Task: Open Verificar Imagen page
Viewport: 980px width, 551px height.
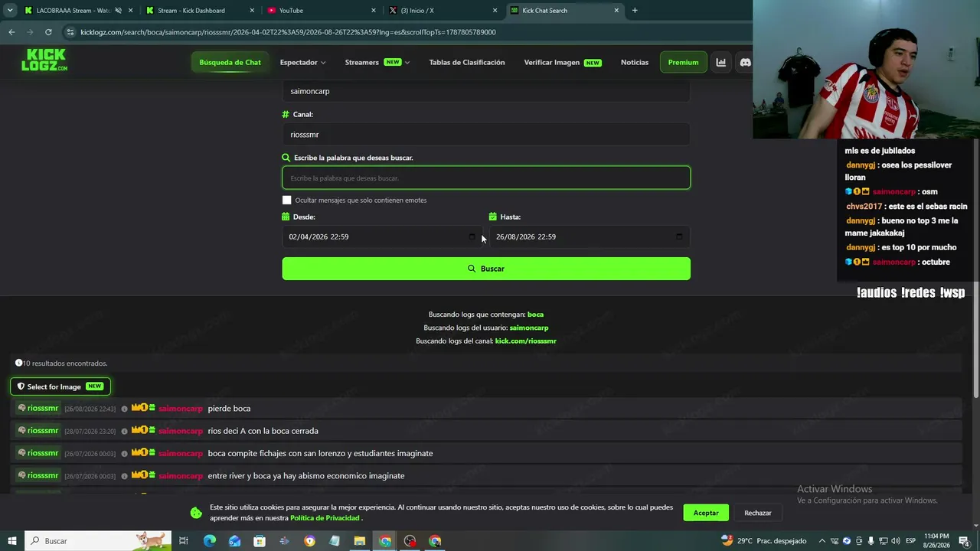Action: [563, 63]
